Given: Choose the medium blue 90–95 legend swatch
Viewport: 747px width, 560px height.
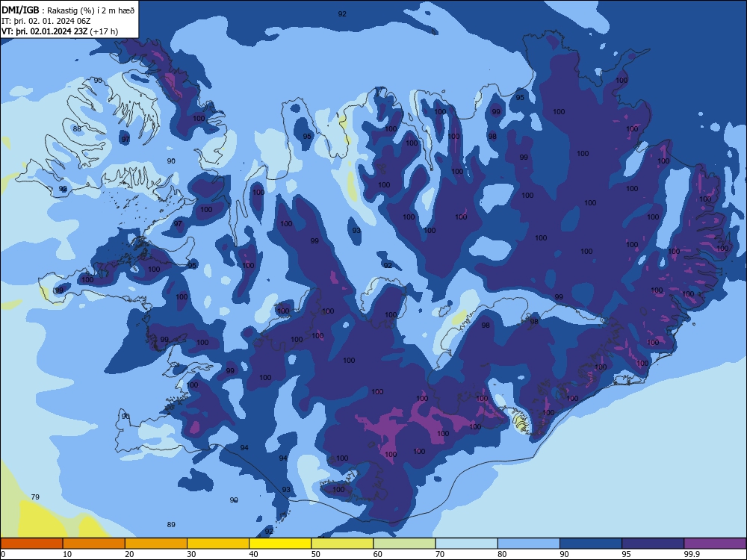Looking at the screenshot, I should pyautogui.click(x=591, y=544).
